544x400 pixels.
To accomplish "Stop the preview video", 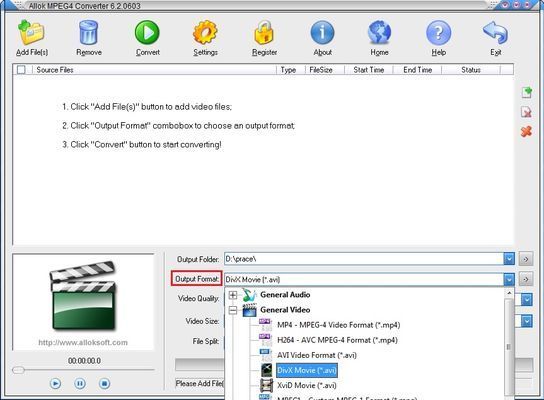I will [104, 383].
